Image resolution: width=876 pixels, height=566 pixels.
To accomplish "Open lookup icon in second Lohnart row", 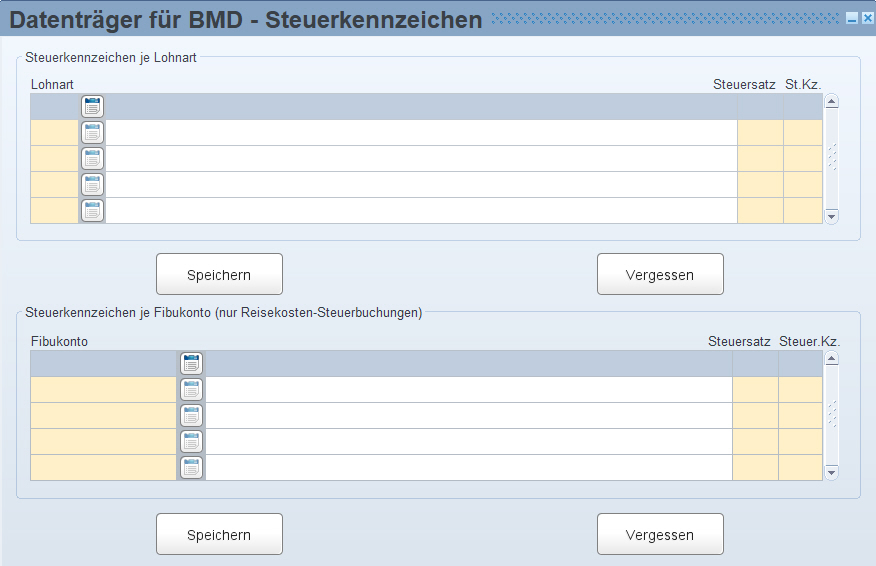I will tap(92, 132).
